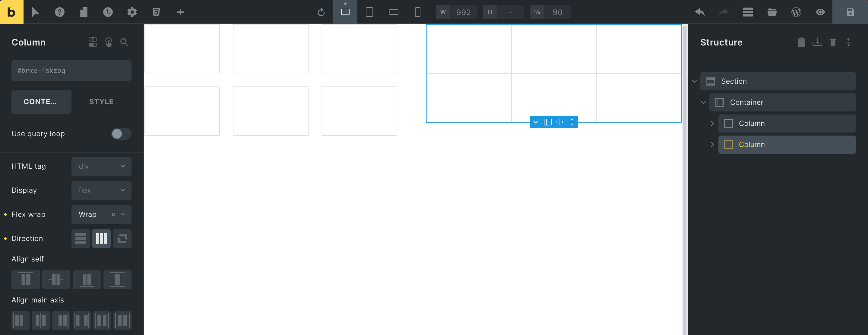Screen dimensions: 868x335
Task: Open the revisions clock icon
Action: [x=108, y=12]
